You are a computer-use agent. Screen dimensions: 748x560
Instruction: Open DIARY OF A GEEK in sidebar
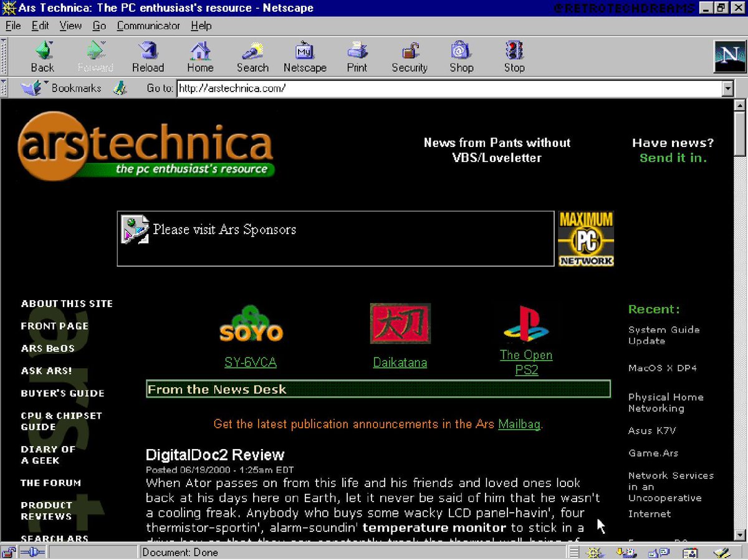[48, 455]
